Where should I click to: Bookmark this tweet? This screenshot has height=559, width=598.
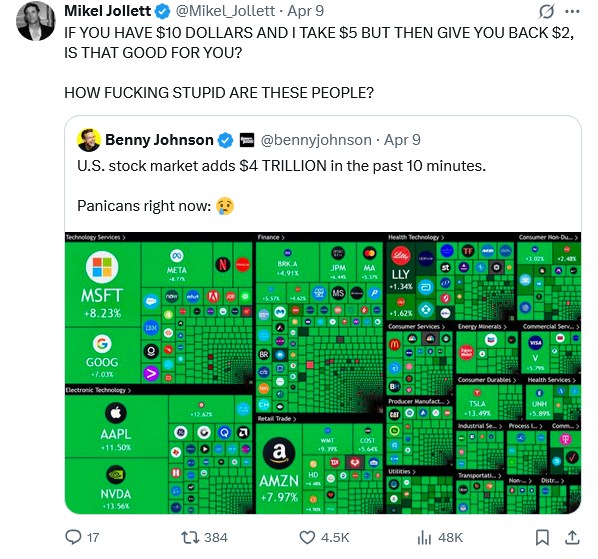click(542, 537)
